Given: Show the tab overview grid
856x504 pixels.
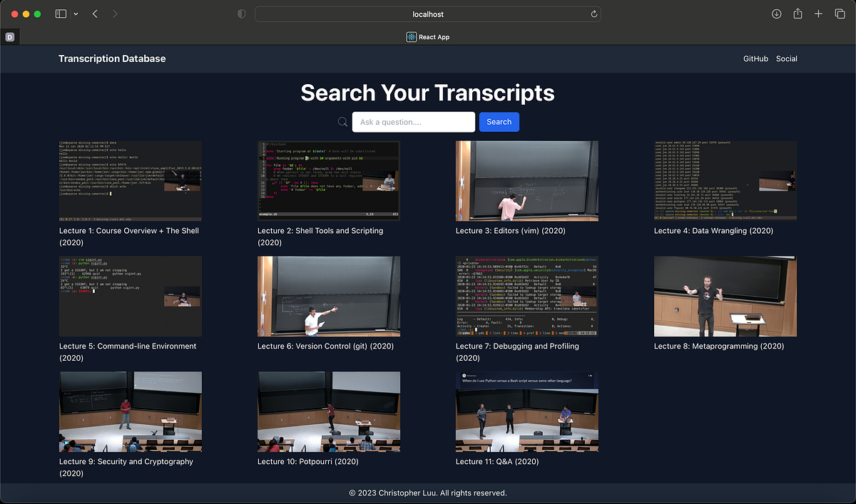Looking at the screenshot, I should pyautogui.click(x=840, y=14).
